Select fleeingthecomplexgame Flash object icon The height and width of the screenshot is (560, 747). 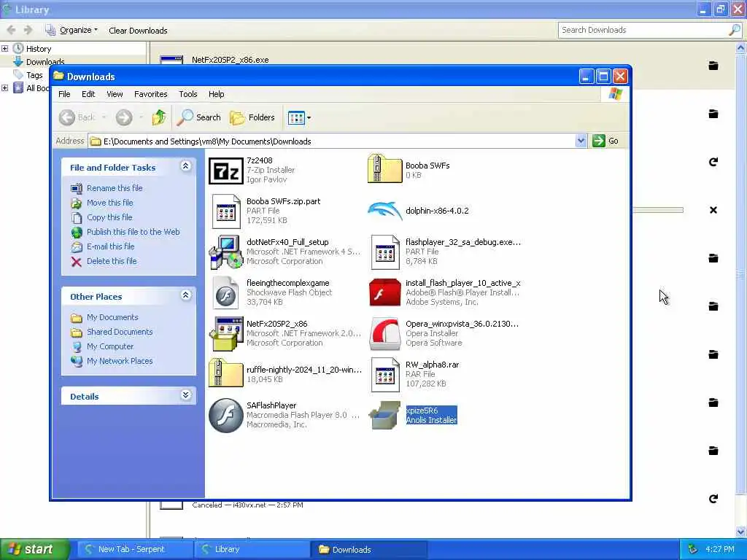coord(226,293)
